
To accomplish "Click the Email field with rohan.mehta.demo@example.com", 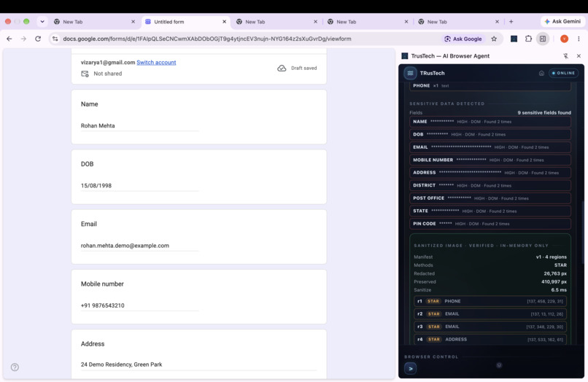I will tap(139, 246).
